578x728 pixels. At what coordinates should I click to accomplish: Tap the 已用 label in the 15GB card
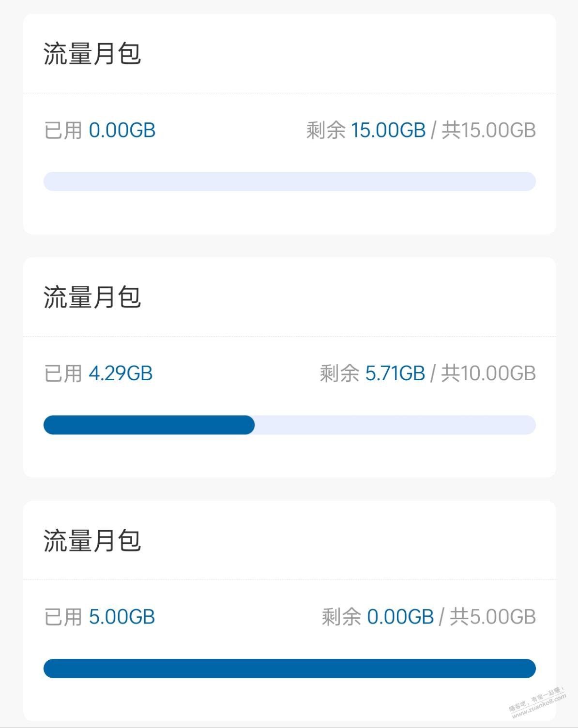63,131
